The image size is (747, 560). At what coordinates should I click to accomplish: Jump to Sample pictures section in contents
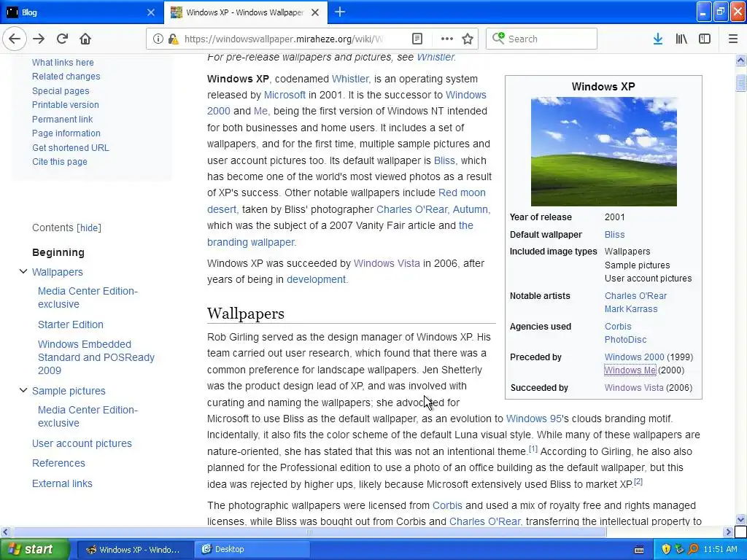pyautogui.click(x=69, y=391)
